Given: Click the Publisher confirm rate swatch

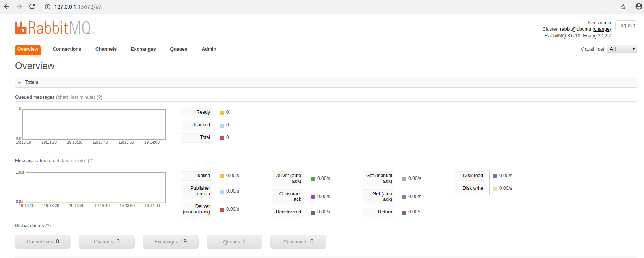Looking at the screenshot, I should 222,192.
